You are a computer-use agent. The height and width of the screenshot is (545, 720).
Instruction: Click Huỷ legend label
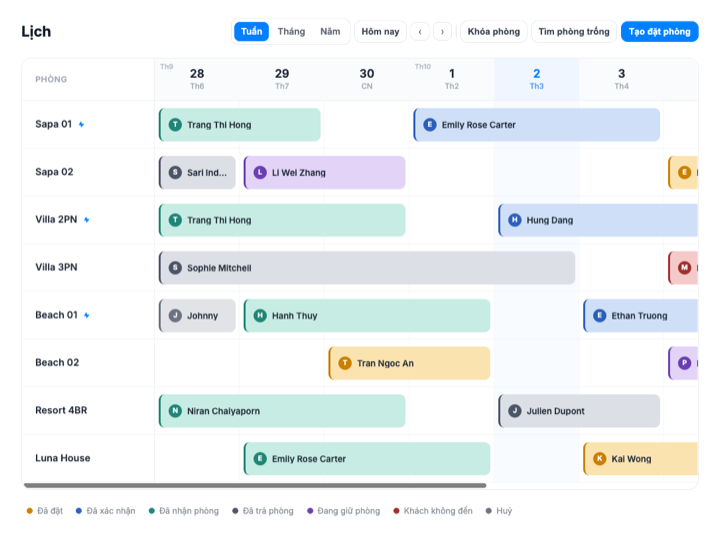click(x=504, y=511)
